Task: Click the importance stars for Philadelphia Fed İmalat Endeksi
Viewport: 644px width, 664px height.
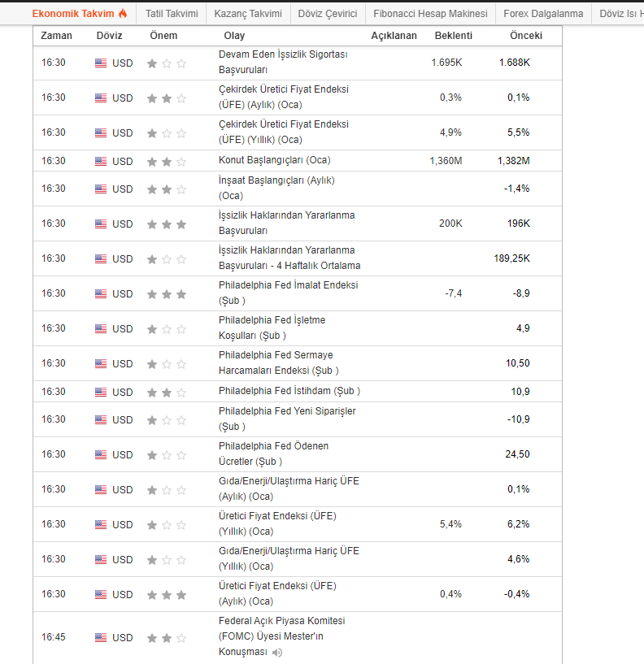Action: [166, 293]
